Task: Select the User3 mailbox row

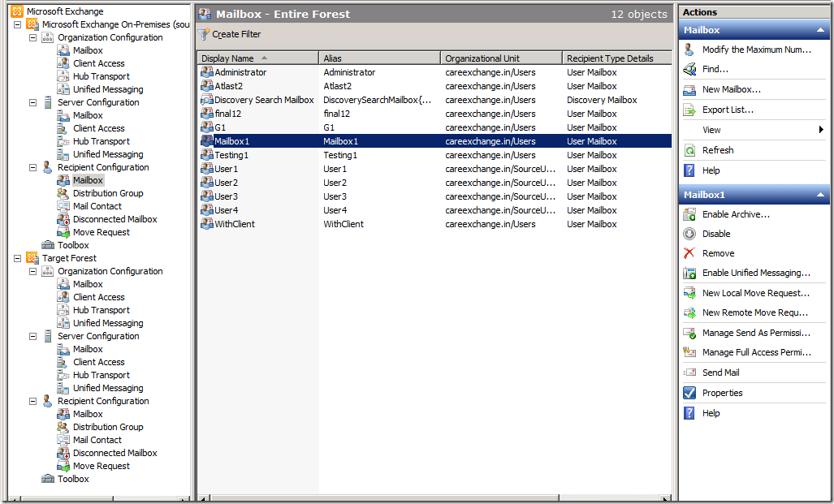Action: click(435, 196)
